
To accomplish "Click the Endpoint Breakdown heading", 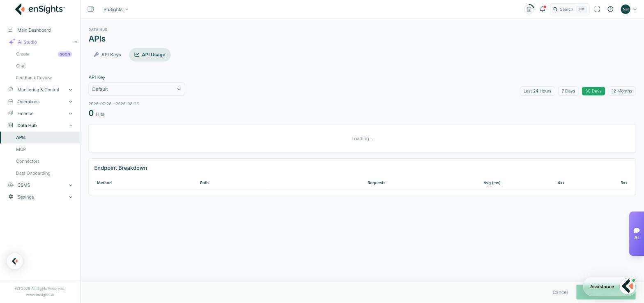I will [x=121, y=168].
